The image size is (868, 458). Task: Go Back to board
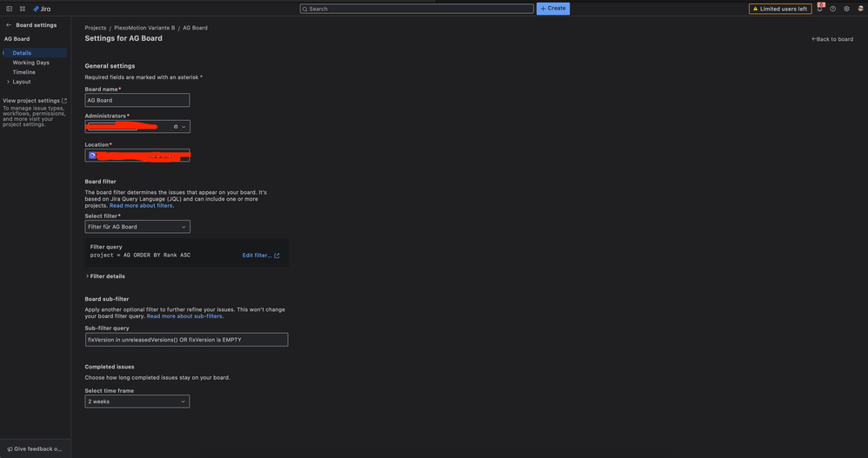pos(832,39)
